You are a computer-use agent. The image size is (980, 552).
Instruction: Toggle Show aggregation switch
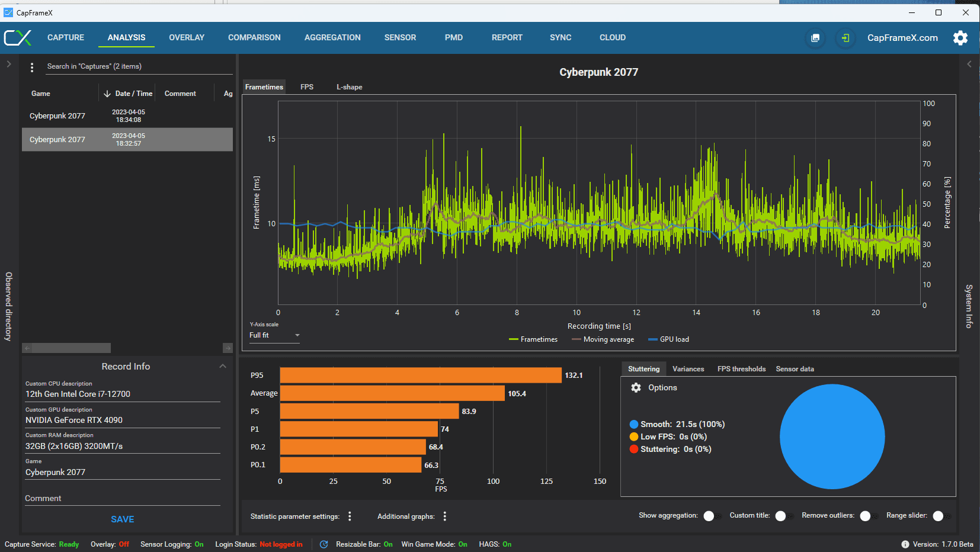(712, 516)
